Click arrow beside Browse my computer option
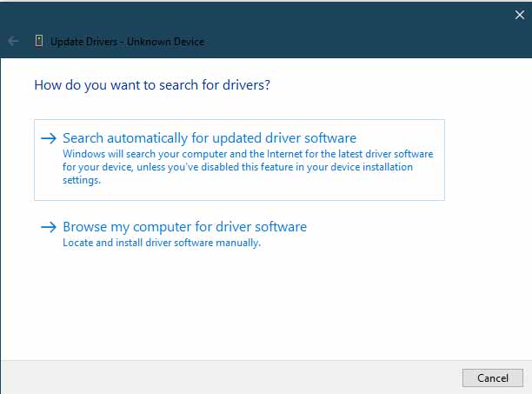This screenshot has width=532, height=394. 48,227
